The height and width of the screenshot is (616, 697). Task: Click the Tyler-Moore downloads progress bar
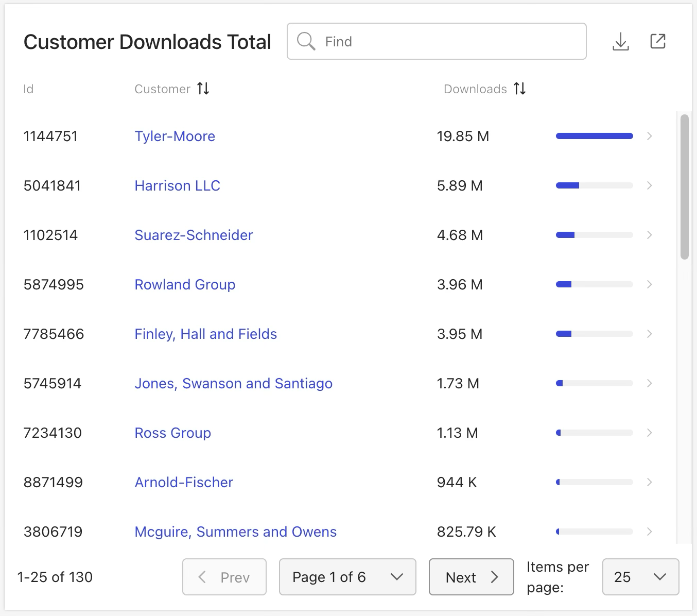tap(595, 136)
